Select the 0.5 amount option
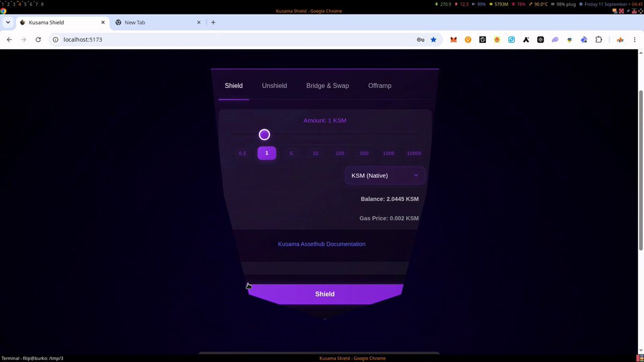The height and width of the screenshot is (362, 644). (x=243, y=153)
